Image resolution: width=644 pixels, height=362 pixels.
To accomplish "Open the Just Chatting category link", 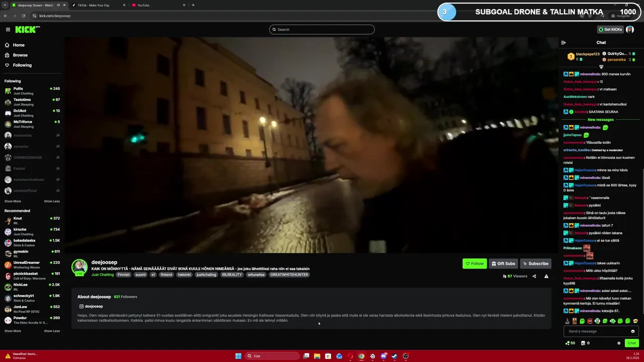I will 103,275.
